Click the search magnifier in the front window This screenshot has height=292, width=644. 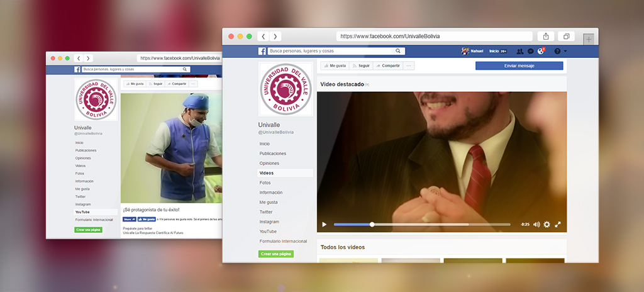(x=399, y=51)
